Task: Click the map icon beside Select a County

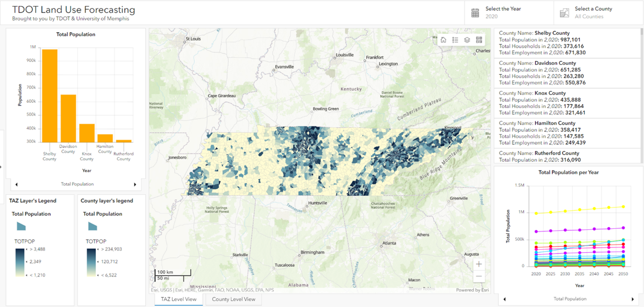Action: click(x=564, y=13)
